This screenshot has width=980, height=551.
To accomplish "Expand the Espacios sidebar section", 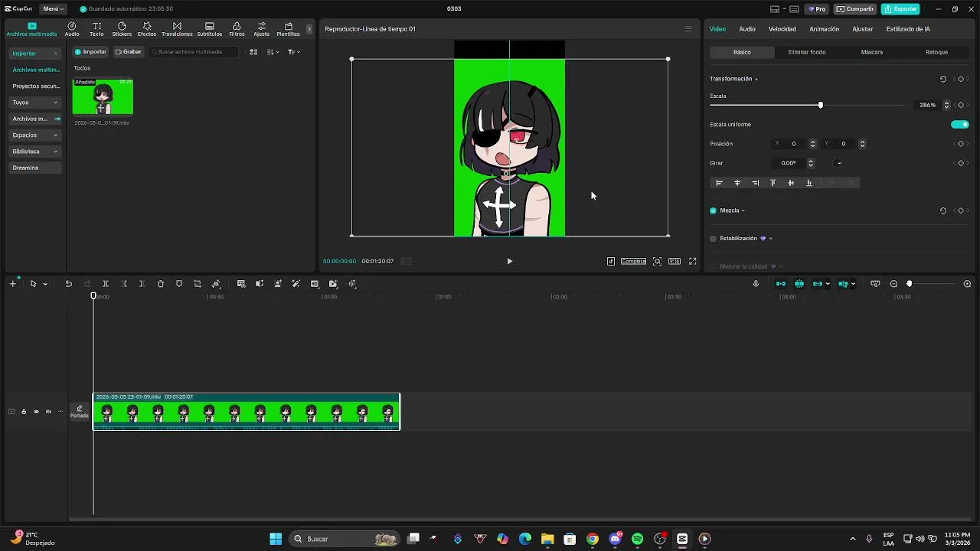I will click(x=35, y=135).
